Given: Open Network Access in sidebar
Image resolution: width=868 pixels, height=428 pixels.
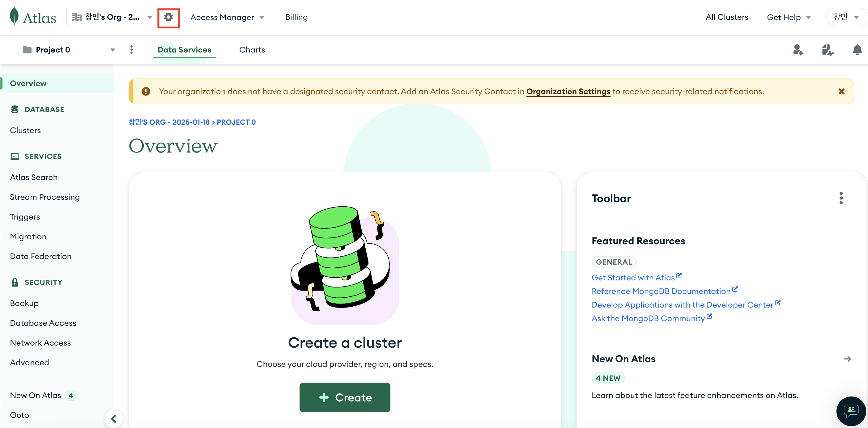Looking at the screenshot, I should 40,343.
